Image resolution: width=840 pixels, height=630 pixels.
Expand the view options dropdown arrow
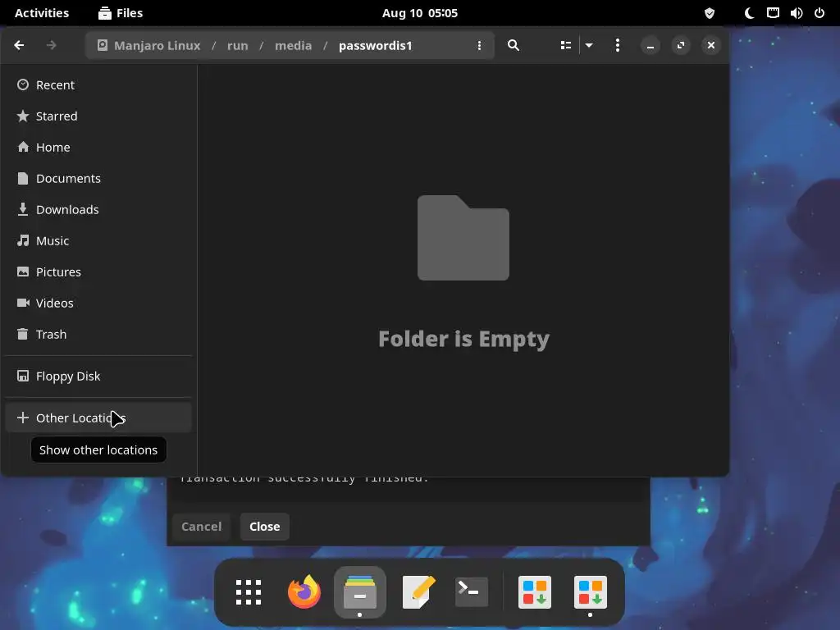click(x=589, y=46)
